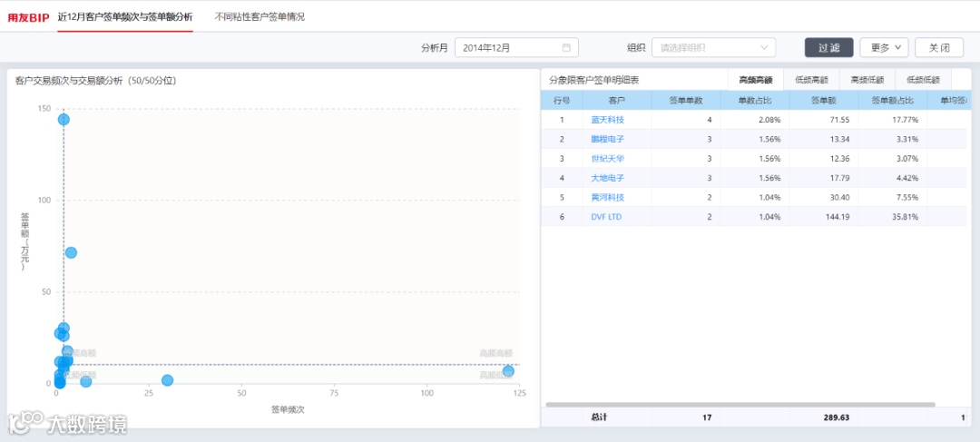Select the 低频高额 quadrant tab
980x442 pixels.
pyautogui.click(x=811, y=80)
